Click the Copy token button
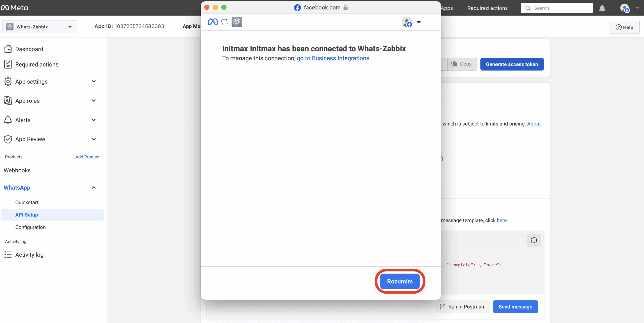 click(x=462, y=64)
